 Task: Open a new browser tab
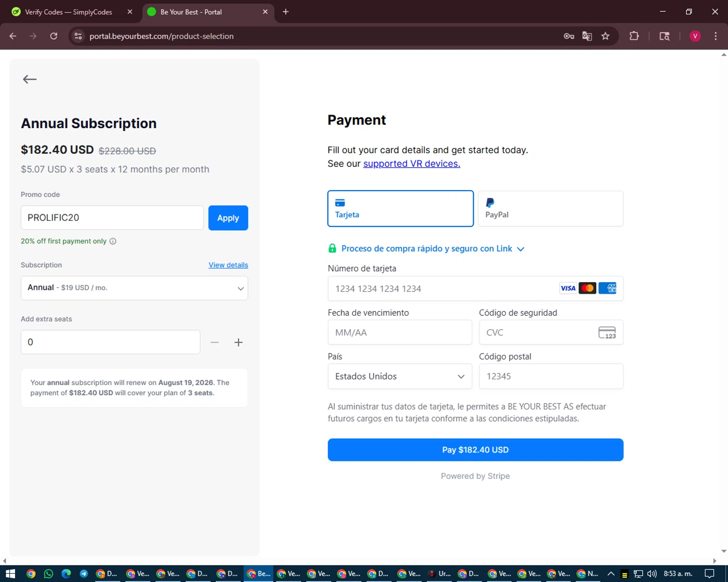point(286,12)
